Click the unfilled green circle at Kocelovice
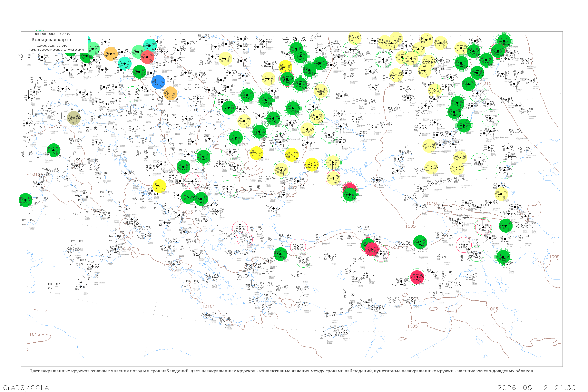588x392 pixels. click(132, 94)
